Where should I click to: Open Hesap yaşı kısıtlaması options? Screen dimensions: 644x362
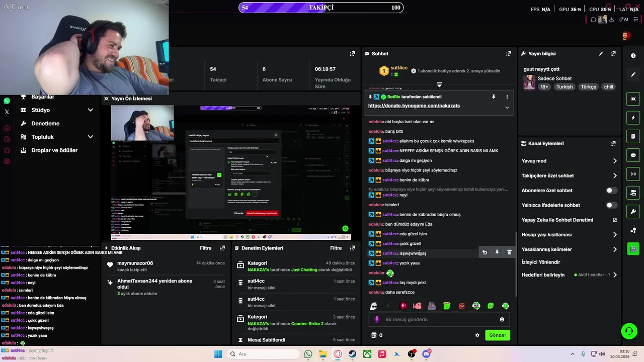click(615, 234)
